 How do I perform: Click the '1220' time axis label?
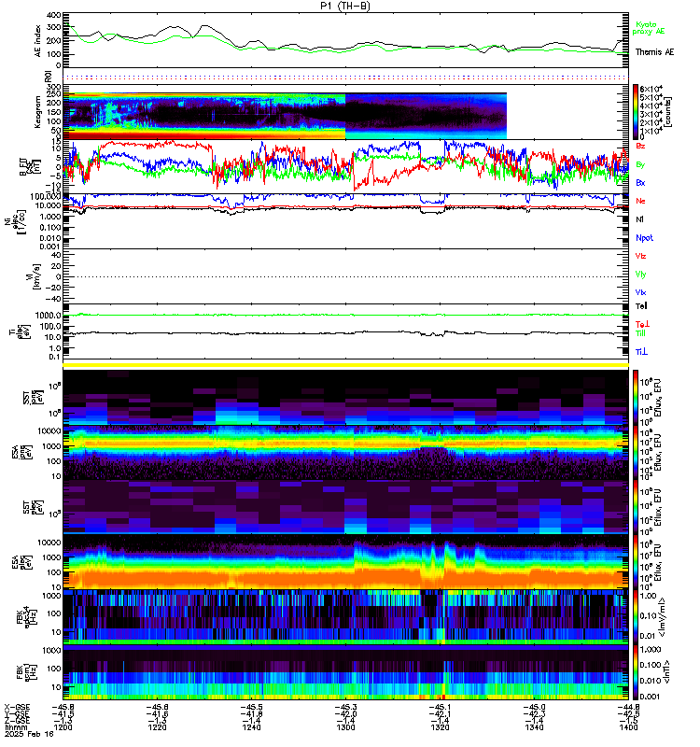[x=157, y=727]
